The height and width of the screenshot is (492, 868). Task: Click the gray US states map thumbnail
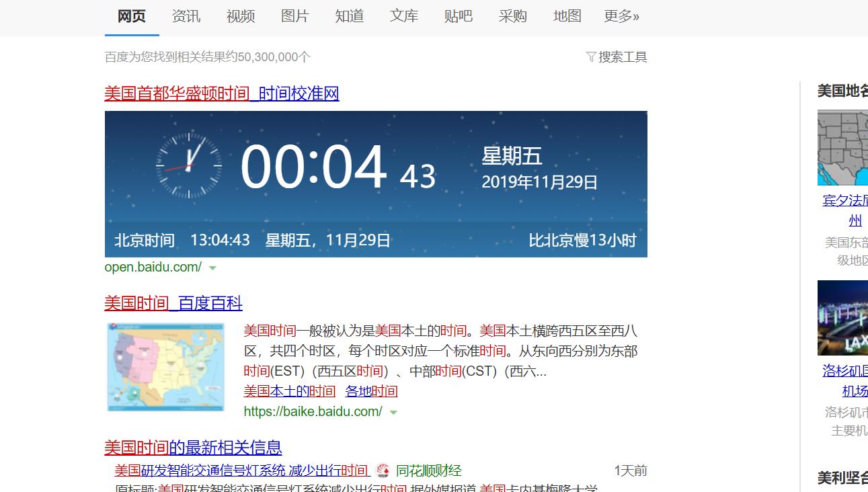[842, 148]
